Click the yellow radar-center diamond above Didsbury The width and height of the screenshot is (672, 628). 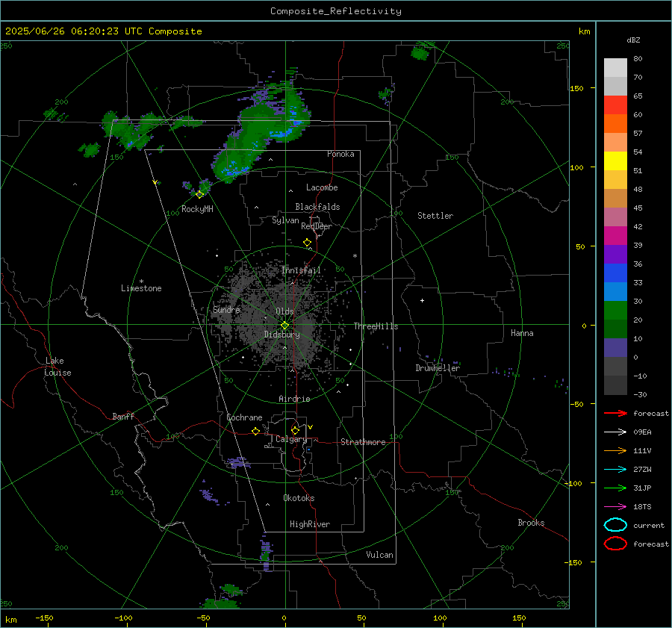click(284, 326)
